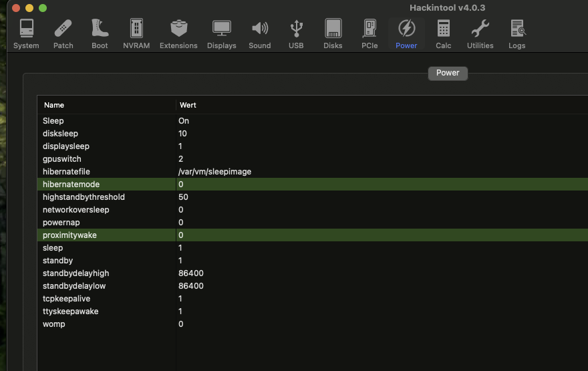Select the highlighted hibernatemode row

(x=313, y=184)
